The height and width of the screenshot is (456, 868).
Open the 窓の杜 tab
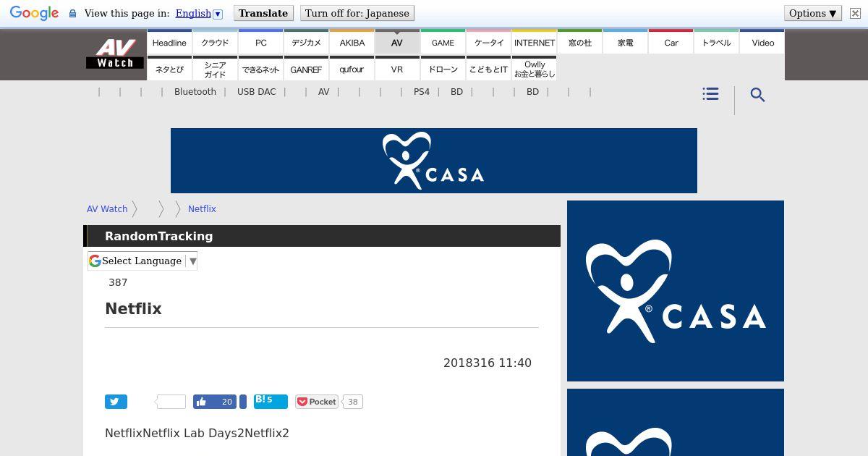click(x=579, y=42)
